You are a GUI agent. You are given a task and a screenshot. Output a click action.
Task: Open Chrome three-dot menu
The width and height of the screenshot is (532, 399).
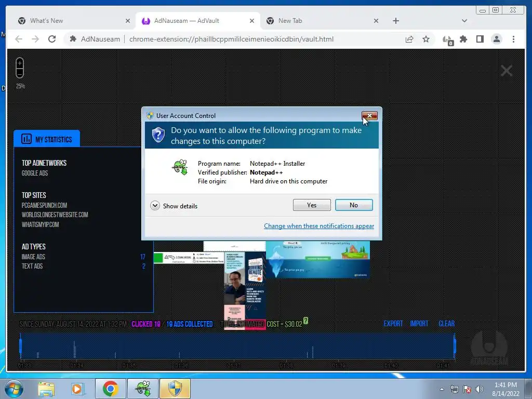[513, 39]
